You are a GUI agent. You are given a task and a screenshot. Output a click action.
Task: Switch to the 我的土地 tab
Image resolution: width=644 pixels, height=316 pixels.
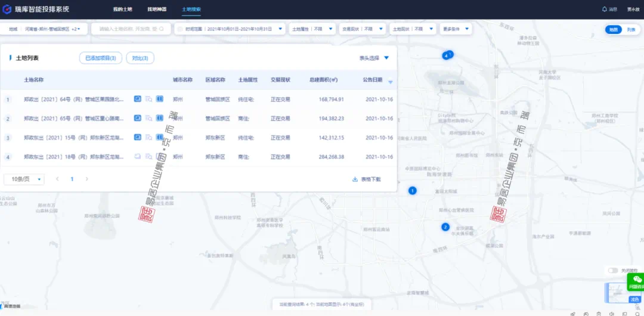(x=122, y=10)
